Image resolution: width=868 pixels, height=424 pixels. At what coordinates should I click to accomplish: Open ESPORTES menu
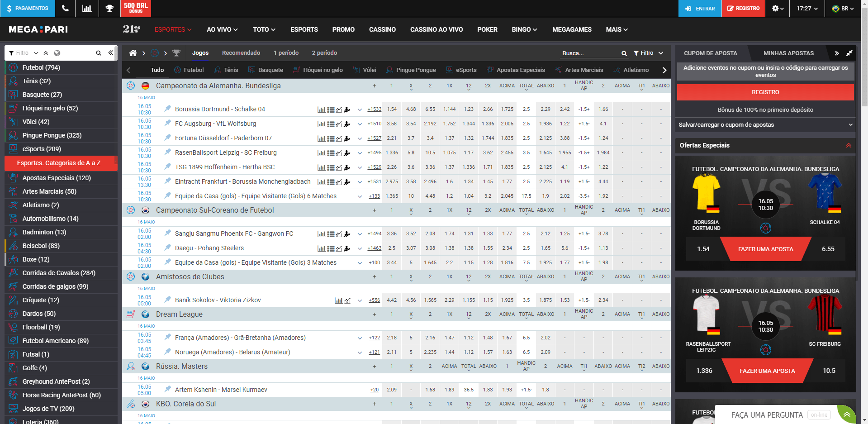173,29
